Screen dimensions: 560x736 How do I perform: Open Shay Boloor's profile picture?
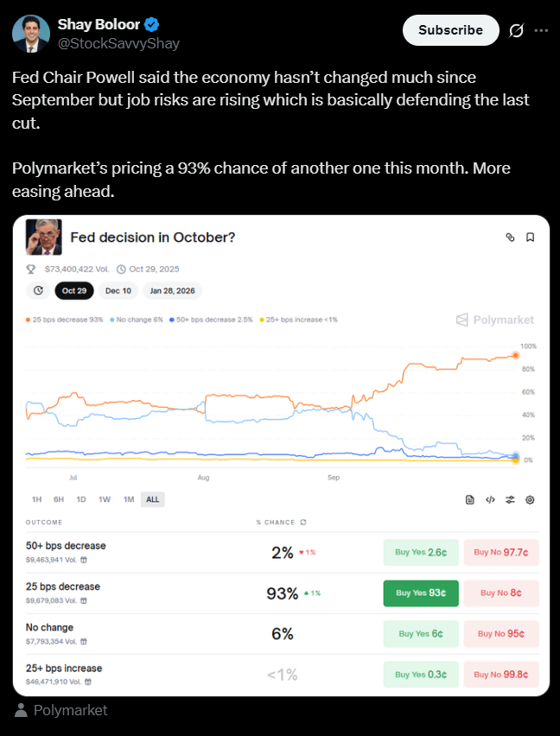click(x=29, y=33)
